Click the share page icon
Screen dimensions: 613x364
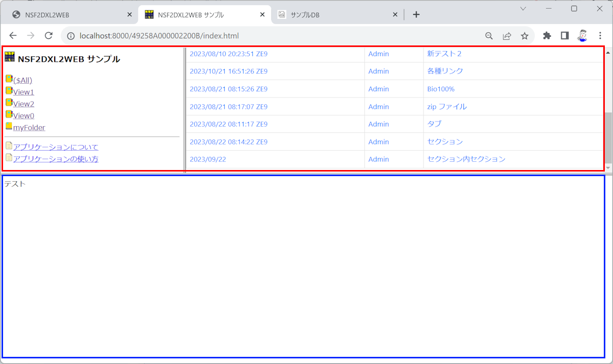click(507, 36)
